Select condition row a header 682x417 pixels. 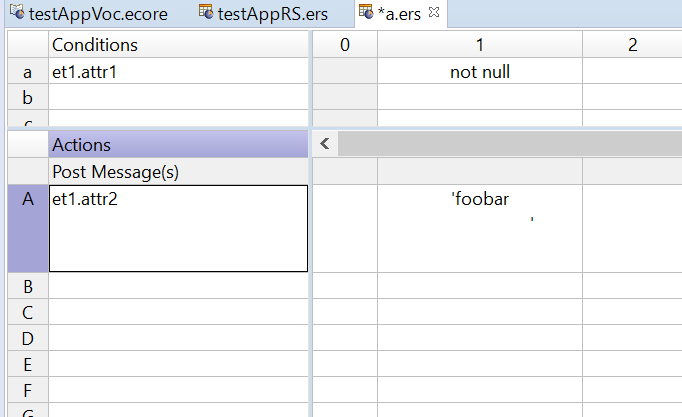tap(28, 72)
